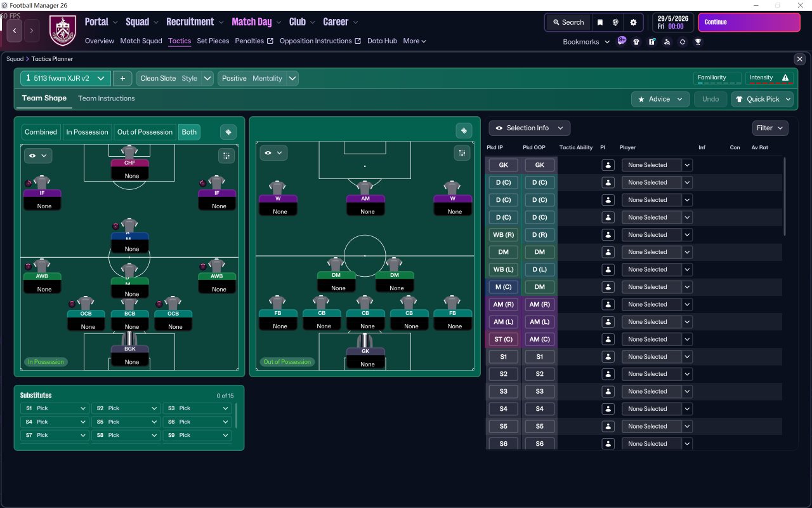Open the bookmark icon next to Search
Screen dimensions: 812x508
pos(600,22)
